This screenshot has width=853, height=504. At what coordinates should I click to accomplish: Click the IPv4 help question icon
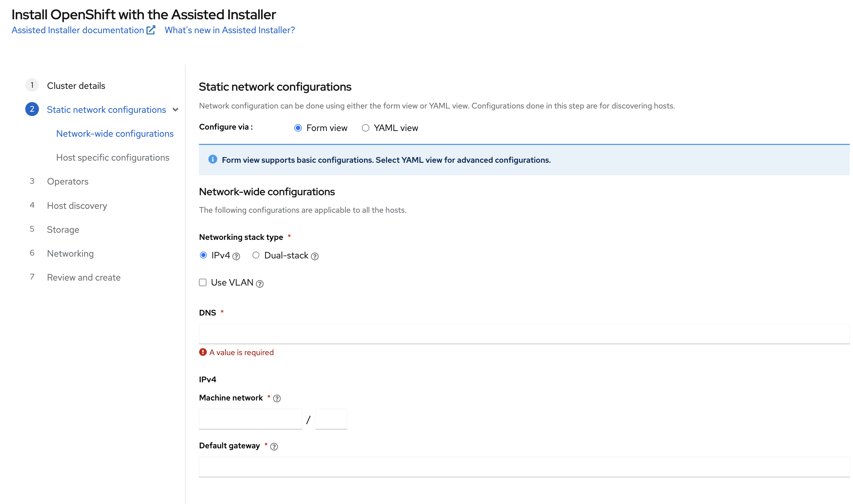point(236,256)
